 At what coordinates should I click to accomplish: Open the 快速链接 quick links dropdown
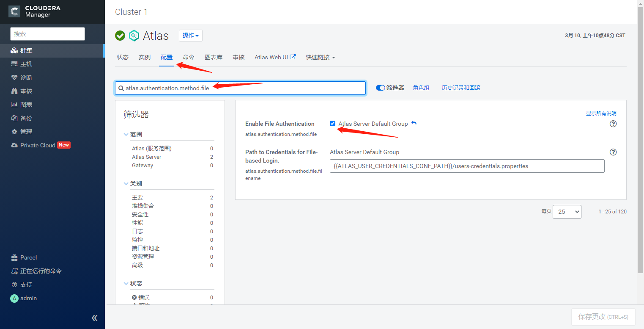coord(321,57)
